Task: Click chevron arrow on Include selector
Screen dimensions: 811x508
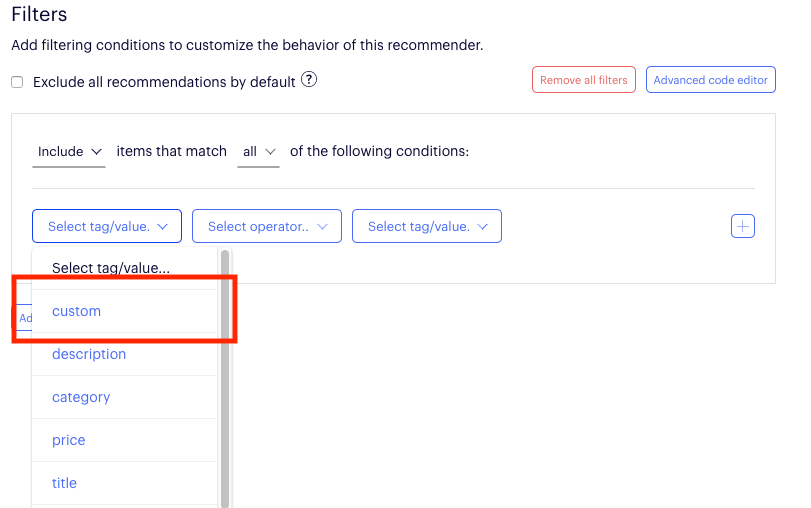Action: tap(96, 152)
